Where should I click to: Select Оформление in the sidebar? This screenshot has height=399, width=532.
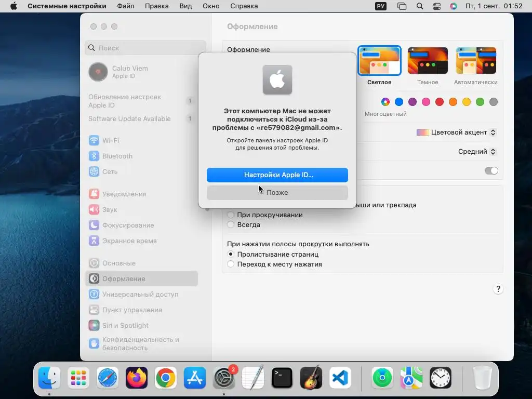tap(141, 279)
